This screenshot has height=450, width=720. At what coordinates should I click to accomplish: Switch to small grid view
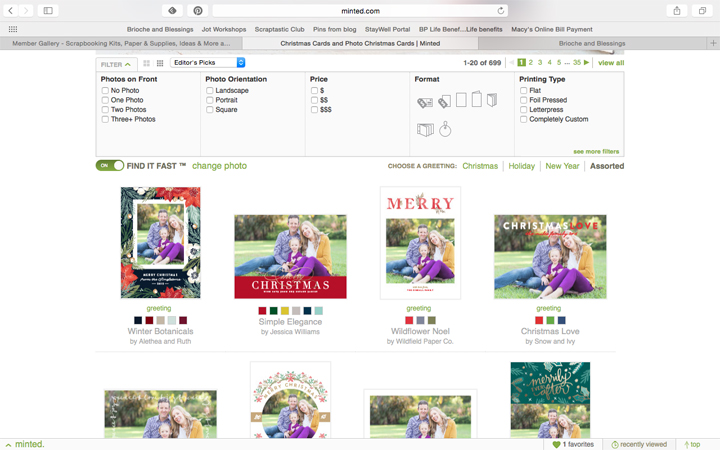pos(160,63)
